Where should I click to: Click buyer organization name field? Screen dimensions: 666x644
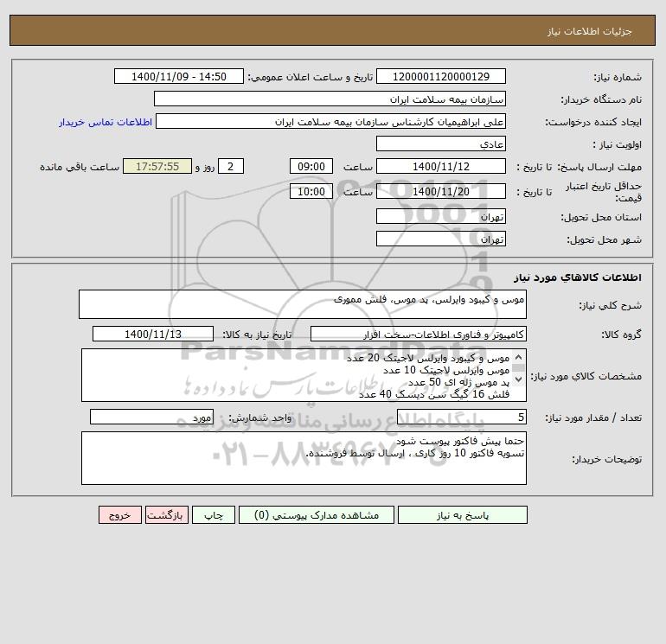[x=330, y=99]
